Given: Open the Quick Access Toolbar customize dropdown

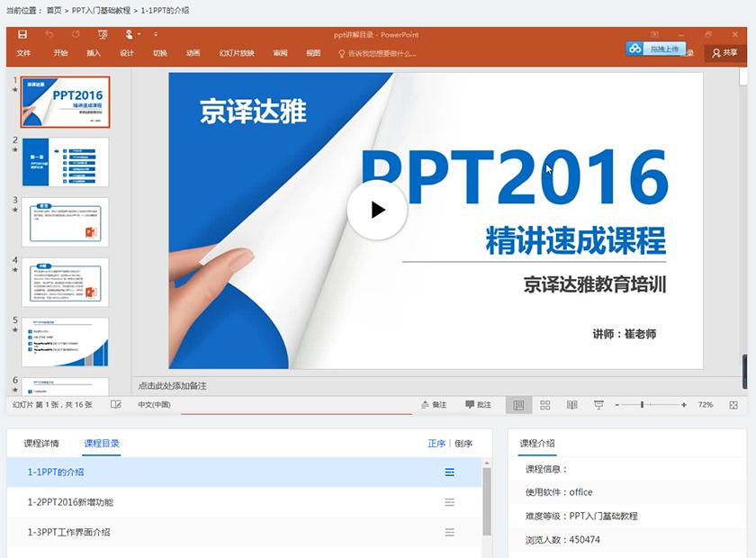Looking at the screenshot, I should coord(156,36).
